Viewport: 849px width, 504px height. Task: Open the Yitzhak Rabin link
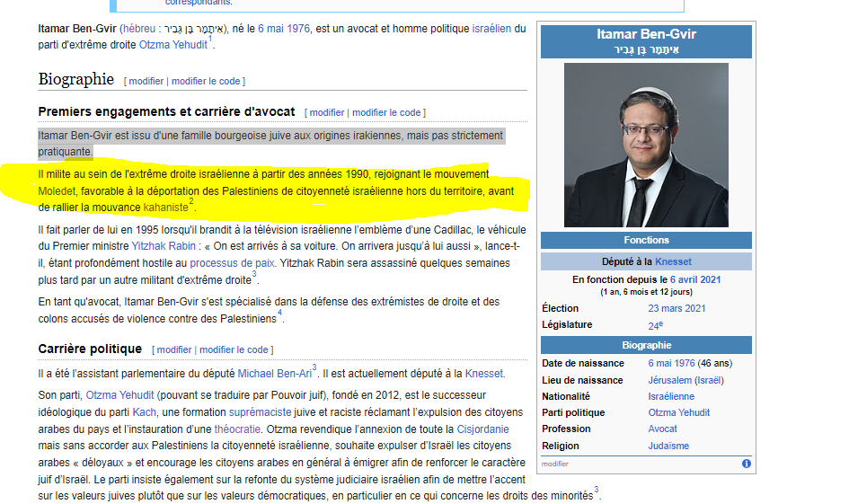pyautogui.click(x=164, y=246)
